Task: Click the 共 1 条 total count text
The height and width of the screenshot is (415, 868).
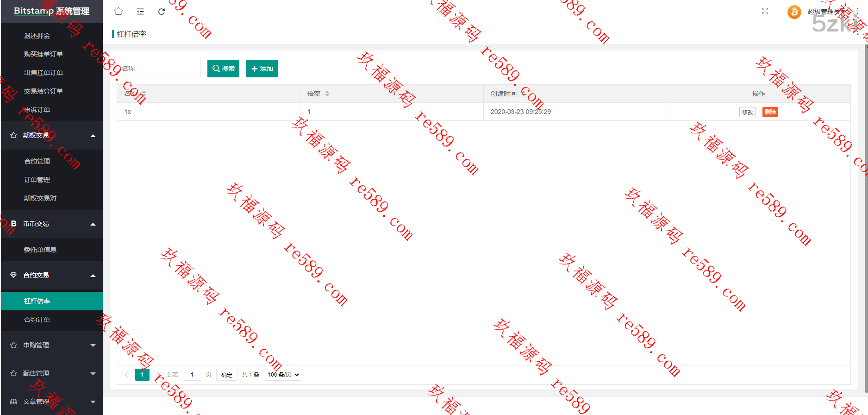Action: pyautogui.click(x=250, y=375)
